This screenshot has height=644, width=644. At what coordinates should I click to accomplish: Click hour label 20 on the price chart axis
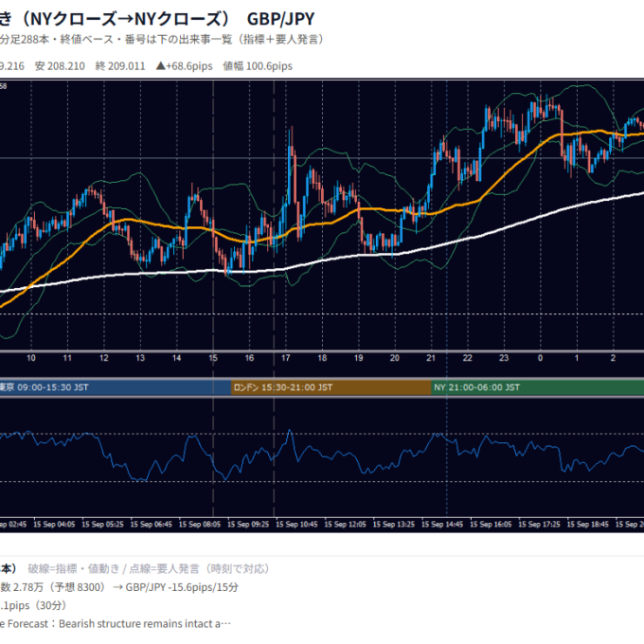click(x=395, y=358)
